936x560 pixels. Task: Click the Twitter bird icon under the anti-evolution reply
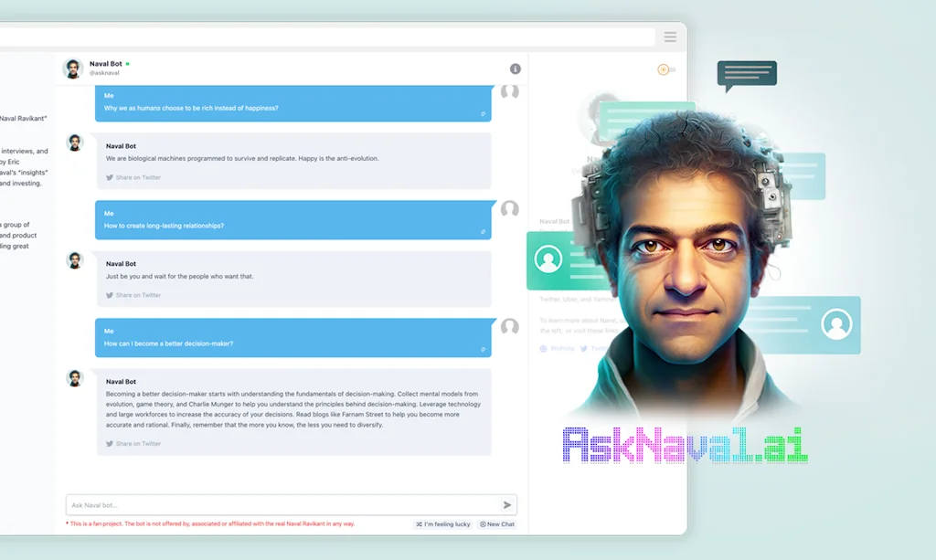click(111, 177)
